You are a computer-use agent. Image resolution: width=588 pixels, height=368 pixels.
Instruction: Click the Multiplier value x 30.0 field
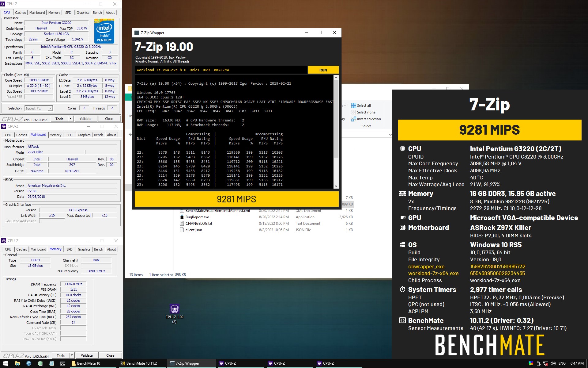(39, 86)
